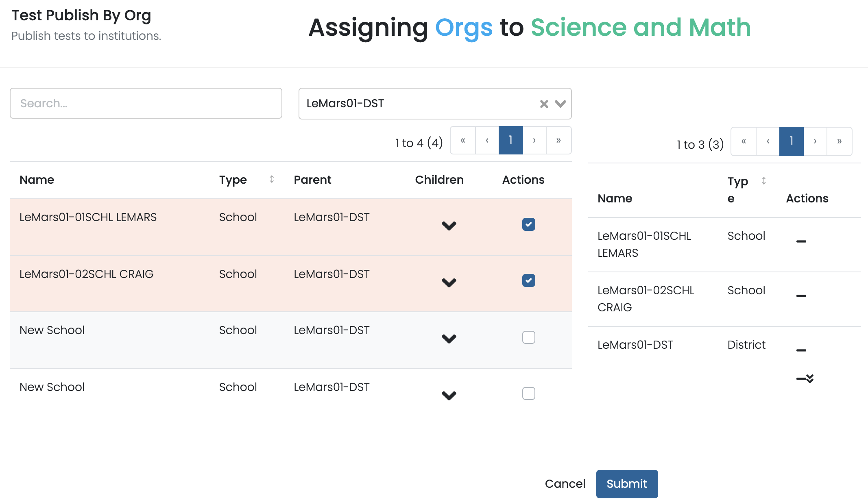The height and width of the screenshot is (504, 868).
Task: Go to first page in right pagination
Action: click(744, 141)
